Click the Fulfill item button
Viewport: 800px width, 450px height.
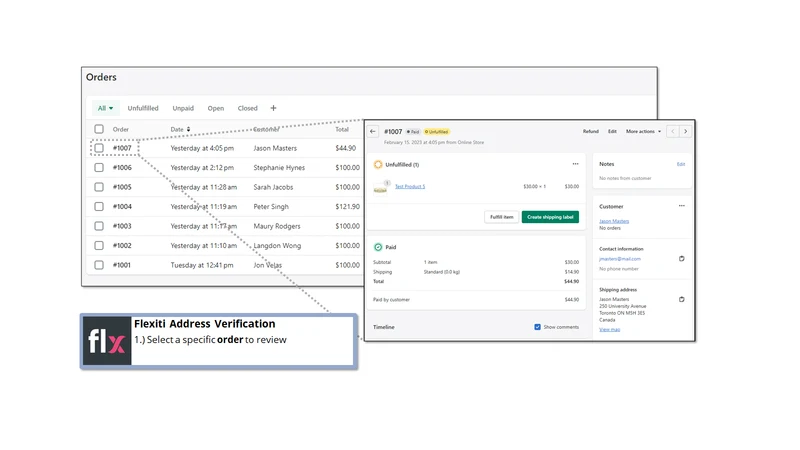click(502, 217)
